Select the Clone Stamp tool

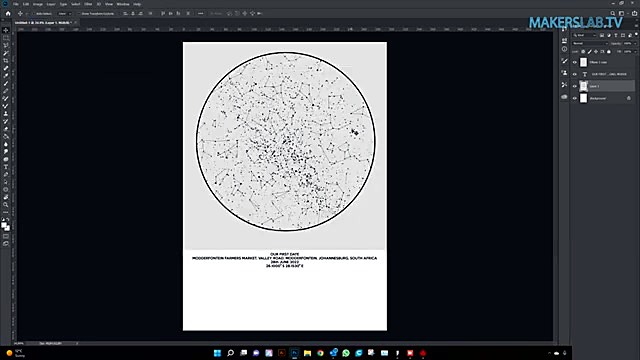6,113
